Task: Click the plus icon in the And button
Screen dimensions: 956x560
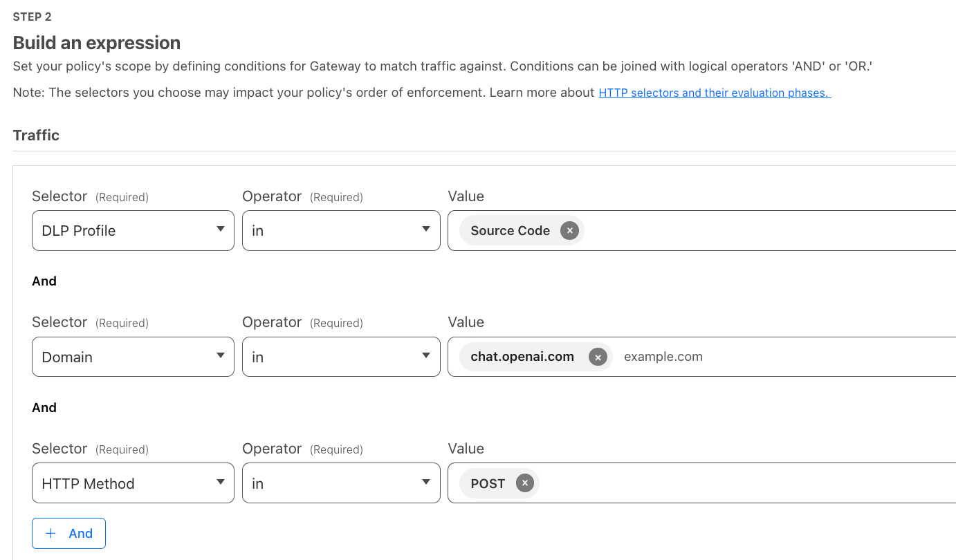Action: click(x=50, y=533)
